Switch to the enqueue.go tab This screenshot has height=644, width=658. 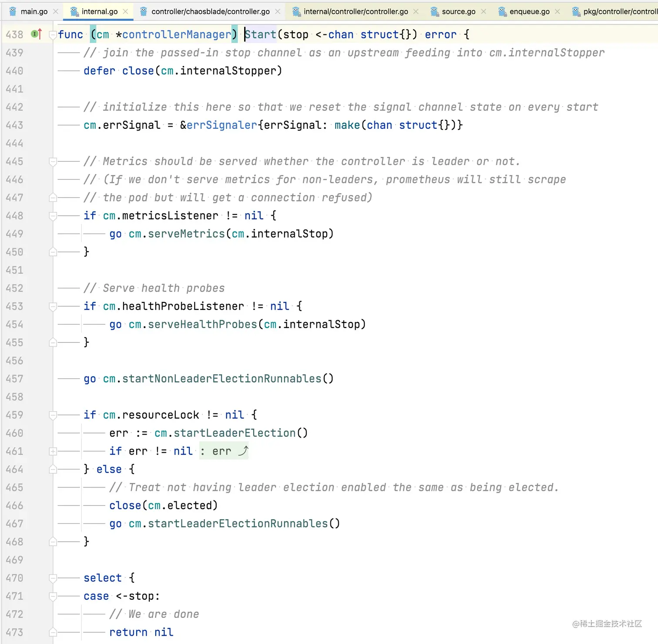[x=530, y=11]
